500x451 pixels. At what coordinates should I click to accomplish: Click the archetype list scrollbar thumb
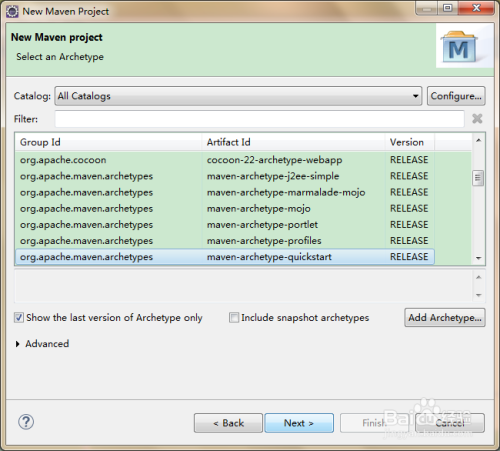(x=478, y=178)
